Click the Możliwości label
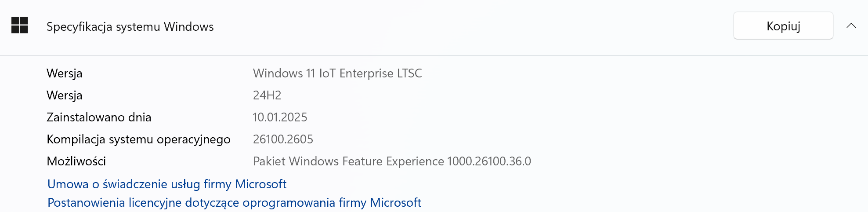 (76, 161)
